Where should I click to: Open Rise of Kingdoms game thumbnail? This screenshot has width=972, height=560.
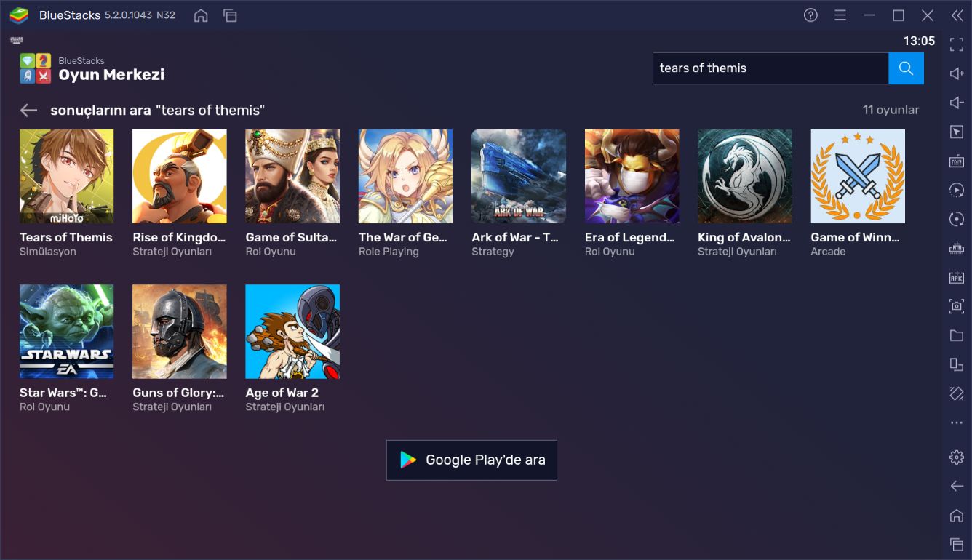pos(179,176)
